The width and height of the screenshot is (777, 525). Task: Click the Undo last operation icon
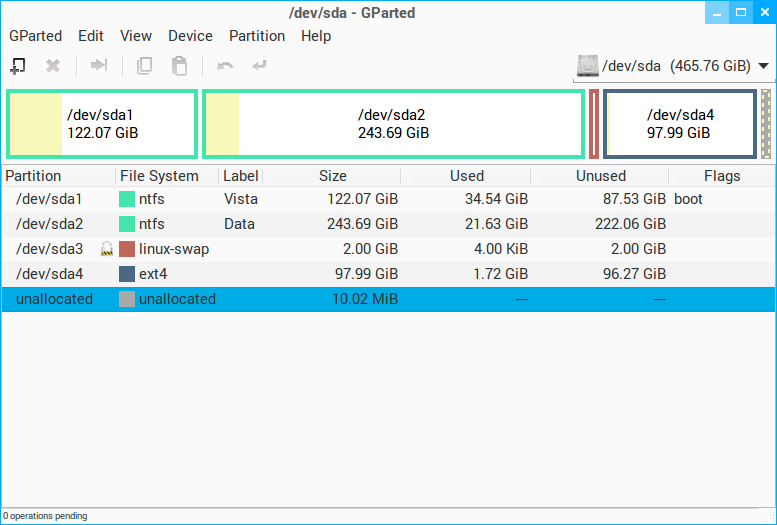[225, 66]
